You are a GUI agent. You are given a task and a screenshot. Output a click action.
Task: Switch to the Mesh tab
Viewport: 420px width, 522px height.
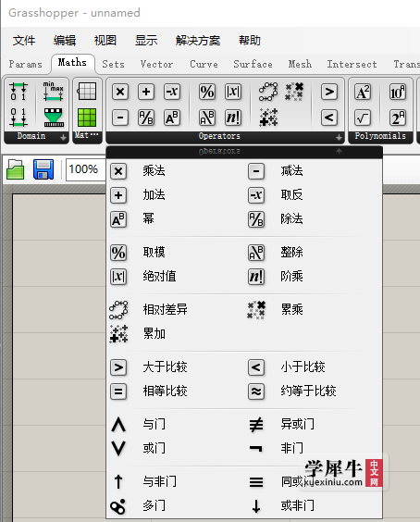[x=300, y=64]
